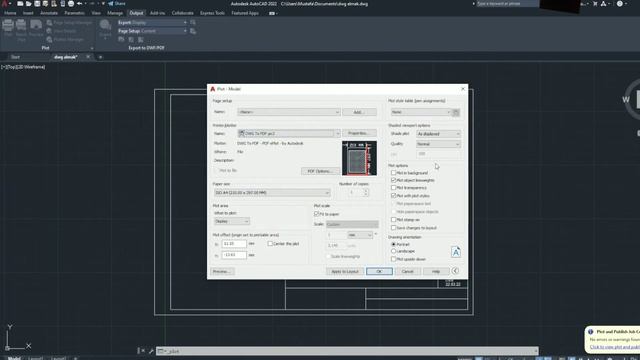Click the X plot offset input field
This screenshot has height=360, width=640.
pos(234,244)
